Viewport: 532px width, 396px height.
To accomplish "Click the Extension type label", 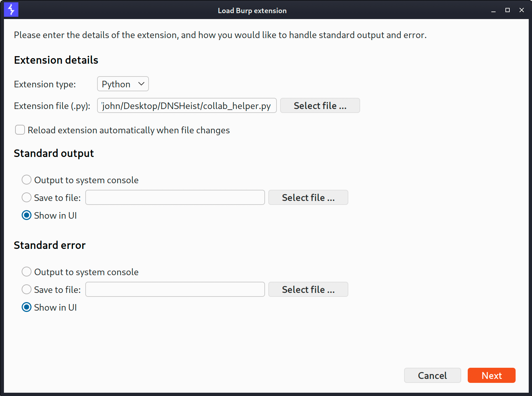I will pos(45,84).
